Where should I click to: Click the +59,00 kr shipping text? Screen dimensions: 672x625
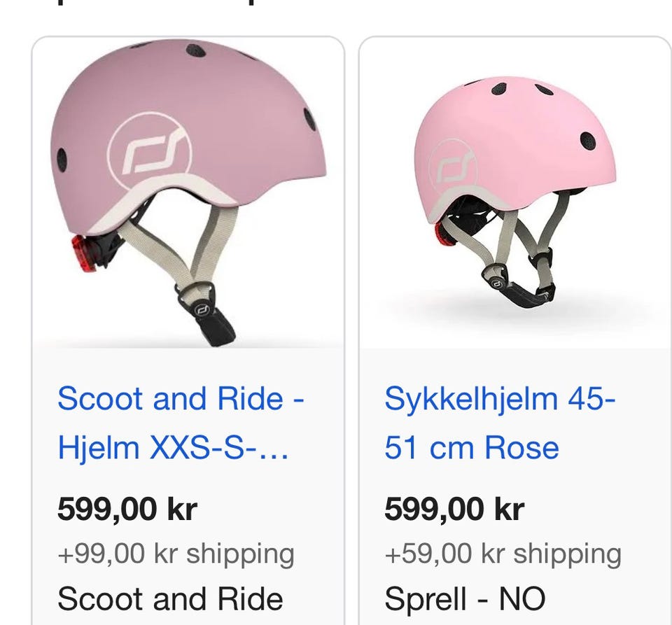pos(503,554)
